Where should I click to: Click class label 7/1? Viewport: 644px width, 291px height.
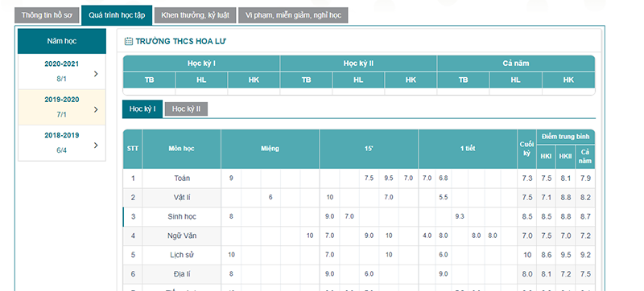coord(62,115)
